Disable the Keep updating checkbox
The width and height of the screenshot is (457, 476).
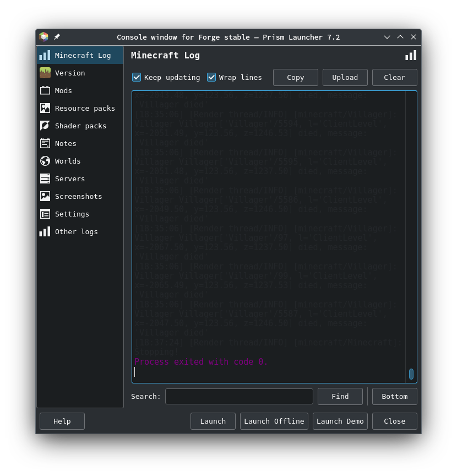pyautogui.click(x=137, y=77)
